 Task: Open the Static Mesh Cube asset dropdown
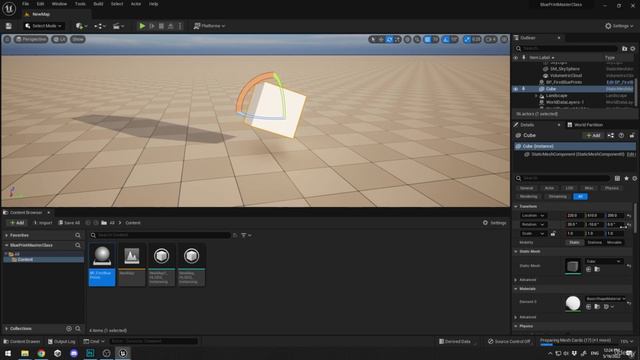pyautogui.click(x=603, y=261)
